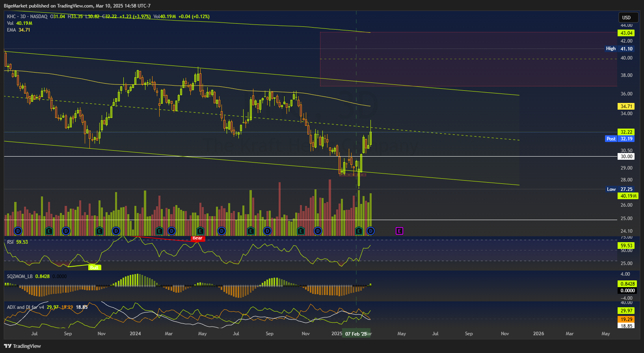Click the white 18.85 ADX axis label
The height and width of the screenshot is (353, 644).
(626, 326)
